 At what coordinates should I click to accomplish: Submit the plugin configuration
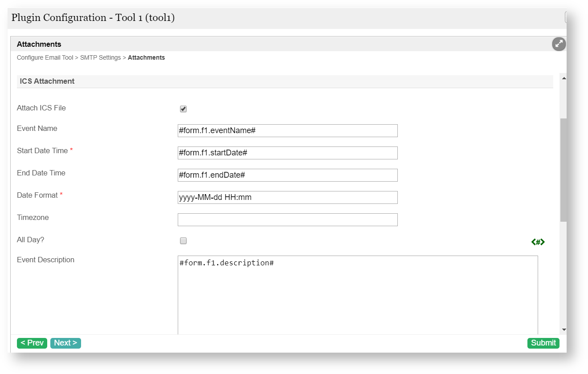543,343
